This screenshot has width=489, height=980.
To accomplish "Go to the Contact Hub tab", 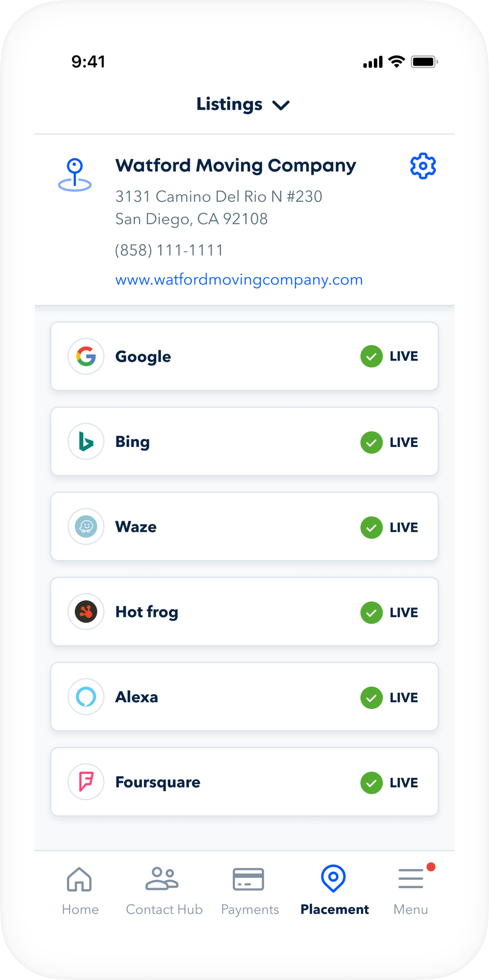I will 164,889.
